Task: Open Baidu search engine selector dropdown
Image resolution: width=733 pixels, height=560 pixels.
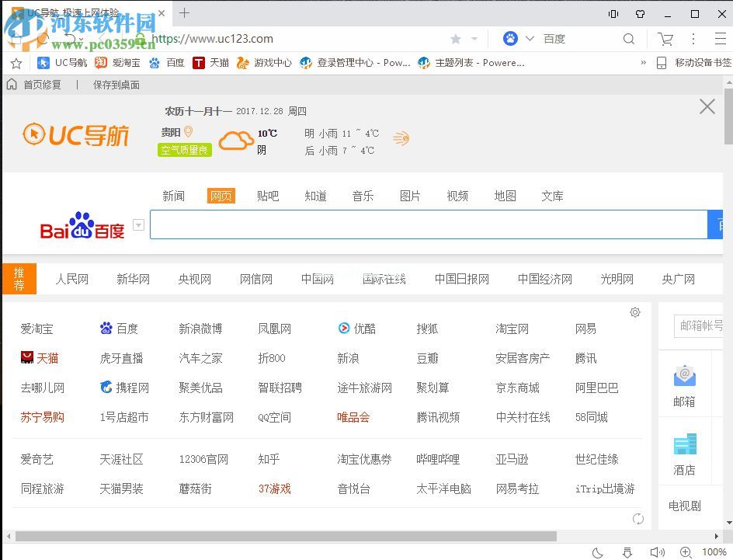Action: point(530,38)
